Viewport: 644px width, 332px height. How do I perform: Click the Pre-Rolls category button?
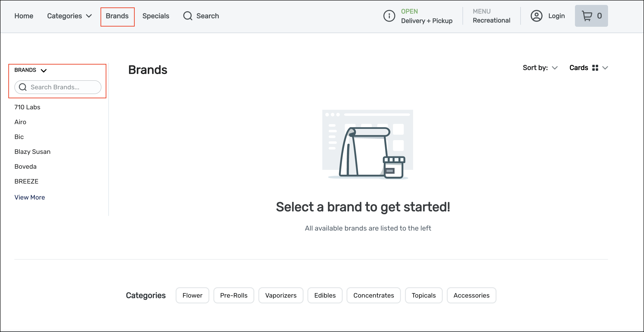pyautogui.click(x=234, y=295)
